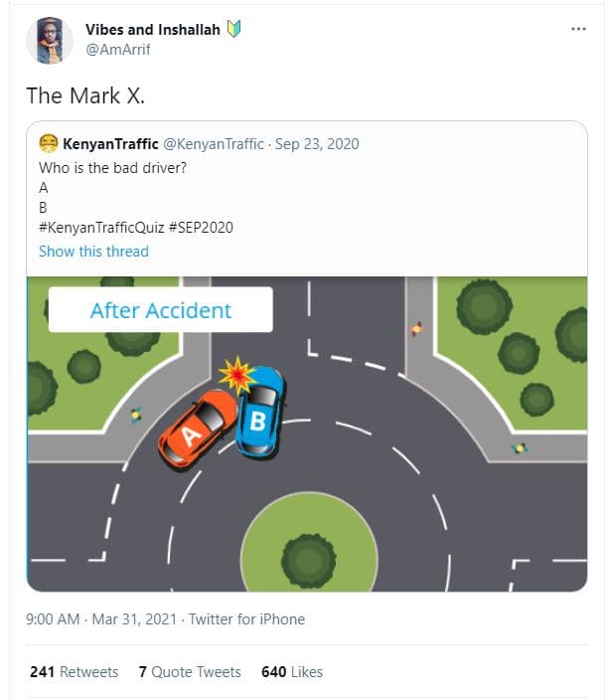Click the collision starburst between the cars
Image resolution: width=613 pixels, height=700 pixels.
click(238, 375)
